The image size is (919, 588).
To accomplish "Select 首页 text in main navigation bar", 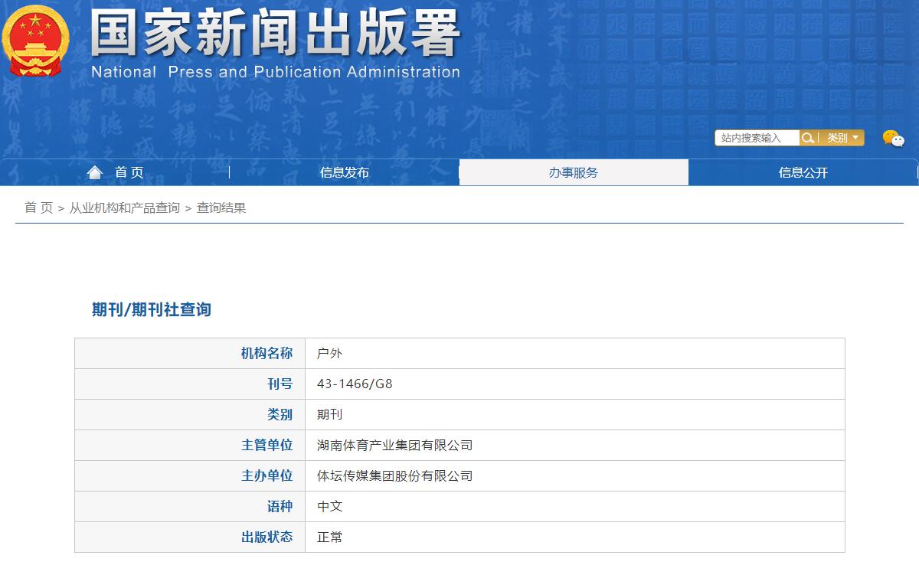I will coord(129,173).
